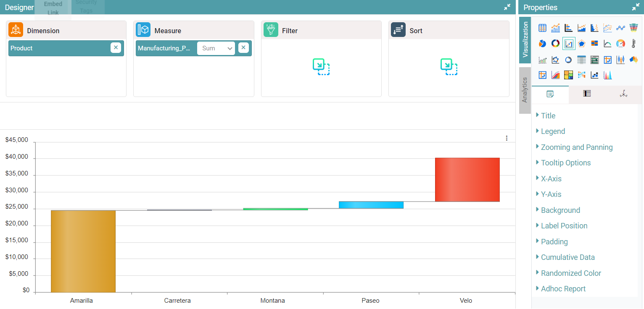644x309 pixels.
Task: Click the red Velo bar in chart
Action: tap(467, 180)
